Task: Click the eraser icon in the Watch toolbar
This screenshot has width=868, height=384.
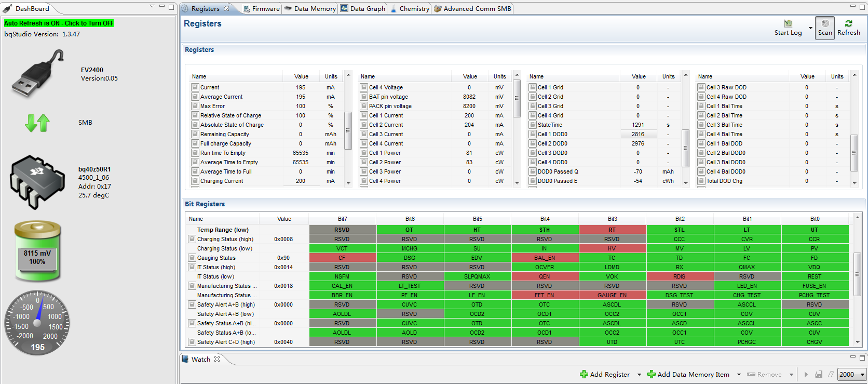Action: click(831, 374)
